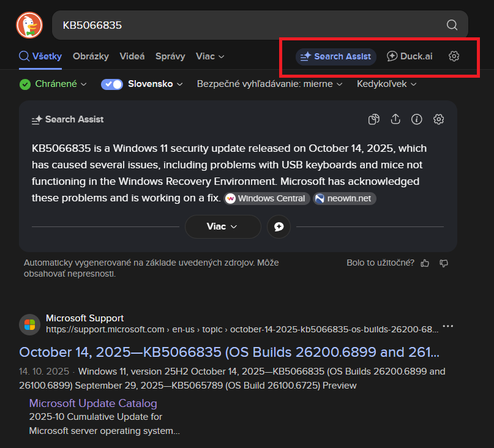The image size is (494, 448).
Task: Open Search Assist panel settings gear
Action: point(438,119)
